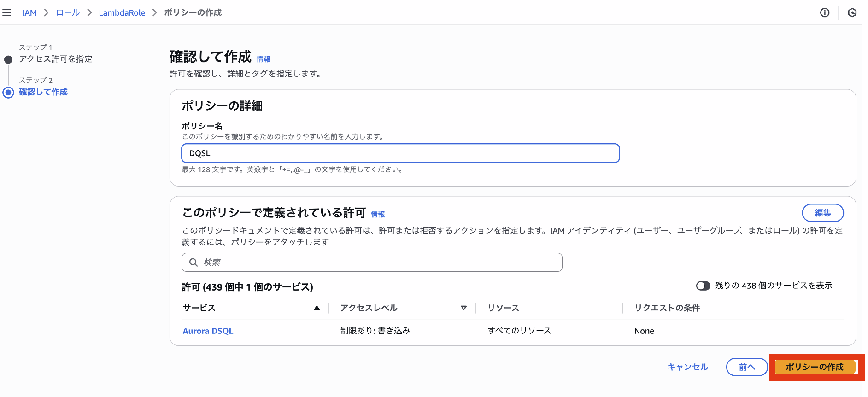Click the ポリシー名 input field
868x397 pixels.
[400, 153]
